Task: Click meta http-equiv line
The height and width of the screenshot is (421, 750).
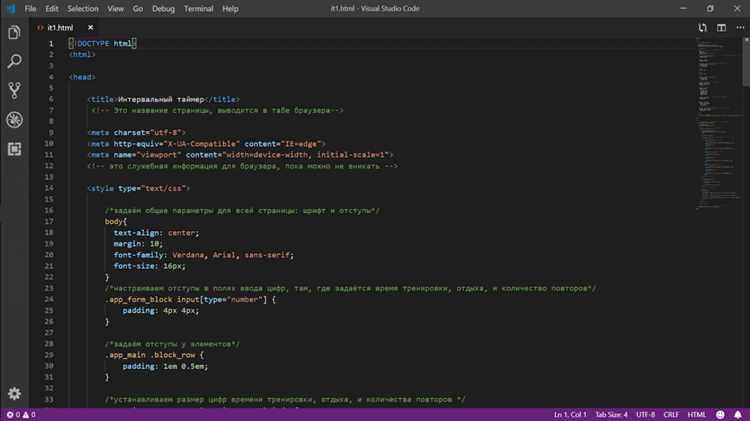Action: (206, 144)
